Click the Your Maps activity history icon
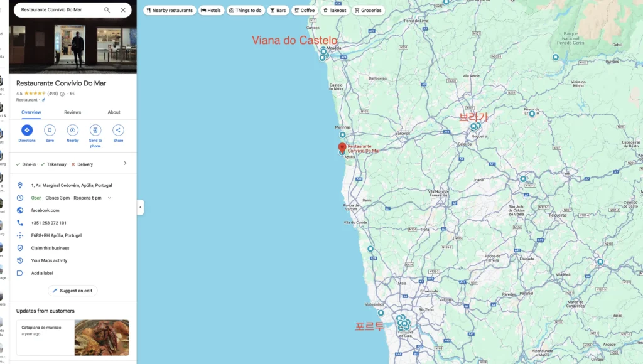This screenshot has width=643, height=364. [19, 260]
